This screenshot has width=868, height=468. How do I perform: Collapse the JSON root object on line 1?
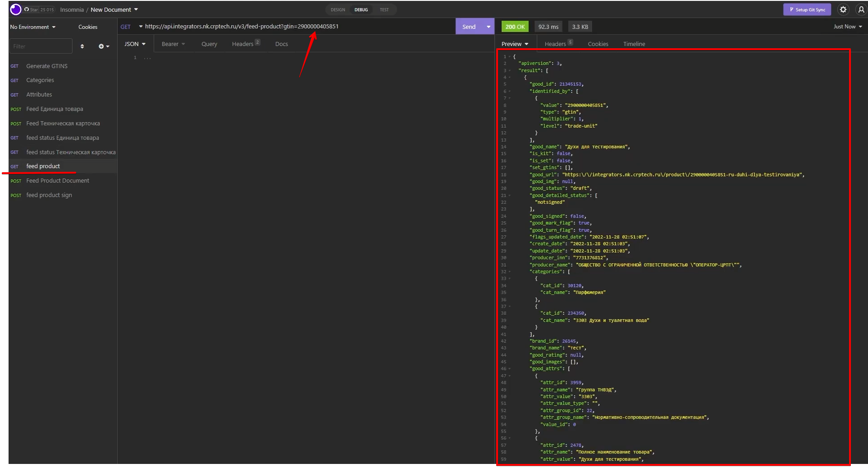510,57
